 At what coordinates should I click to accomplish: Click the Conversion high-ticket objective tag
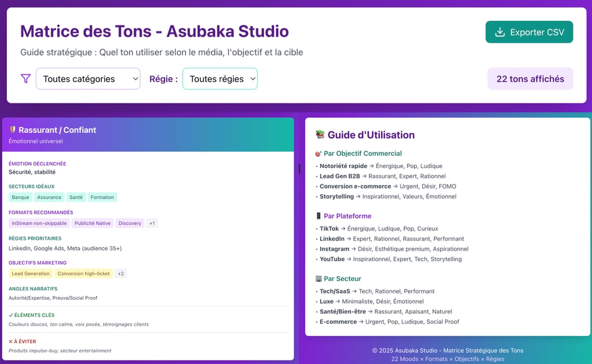(x=83, y=273)
